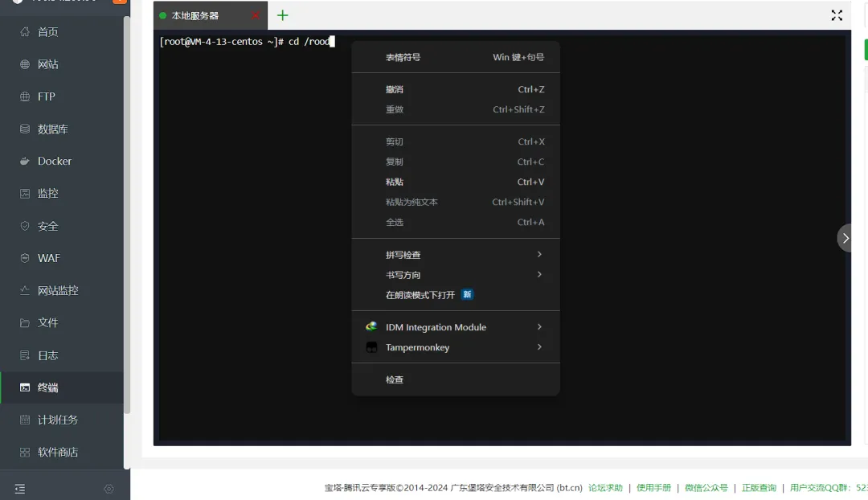The width and height of the screenshot is (868, 500).
Task: Toggle fullscreen terminal icon
Action: 837,15
